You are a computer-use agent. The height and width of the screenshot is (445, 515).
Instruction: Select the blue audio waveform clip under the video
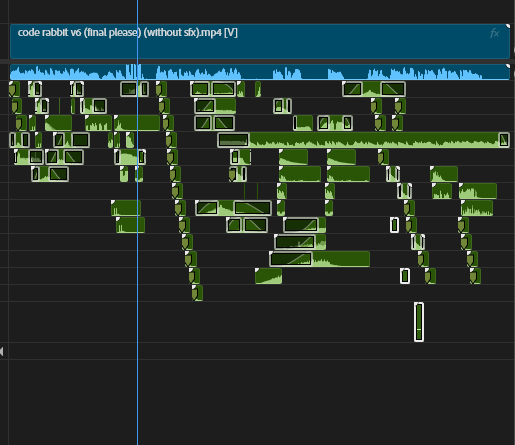point(260,72)
